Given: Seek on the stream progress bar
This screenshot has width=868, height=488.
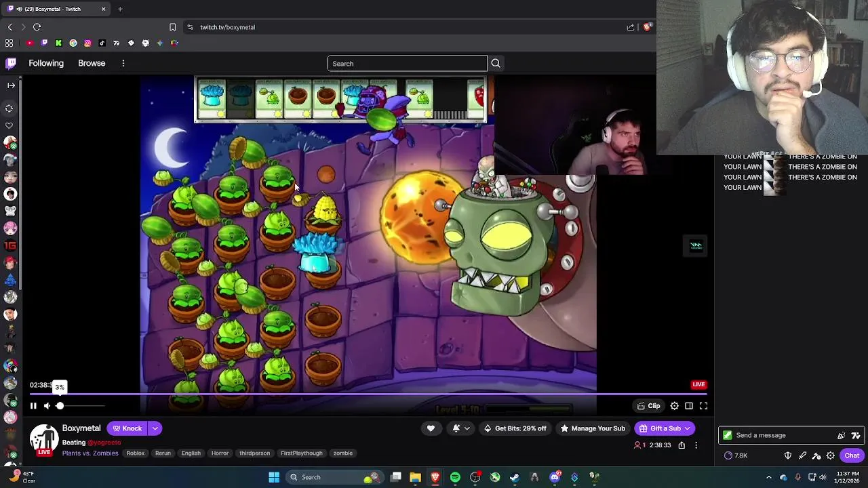Looking at the screenshot, I should 367,394.
